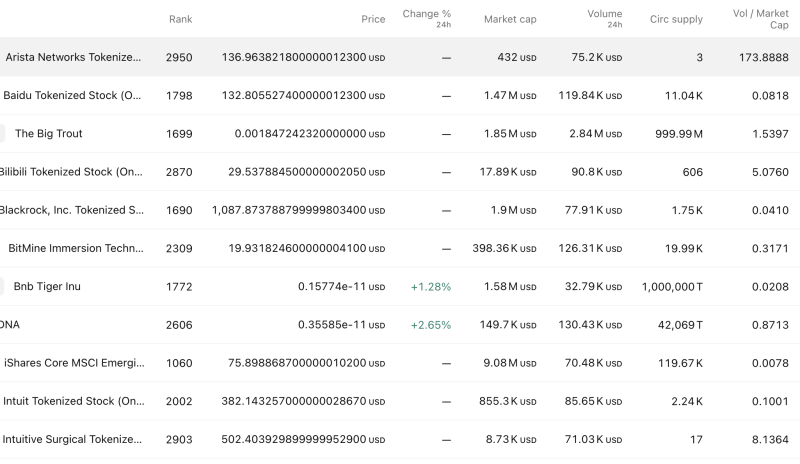Open Bilibili Tokenized Stock entry
The image size is (800, 464).
(x=71, y=172)
